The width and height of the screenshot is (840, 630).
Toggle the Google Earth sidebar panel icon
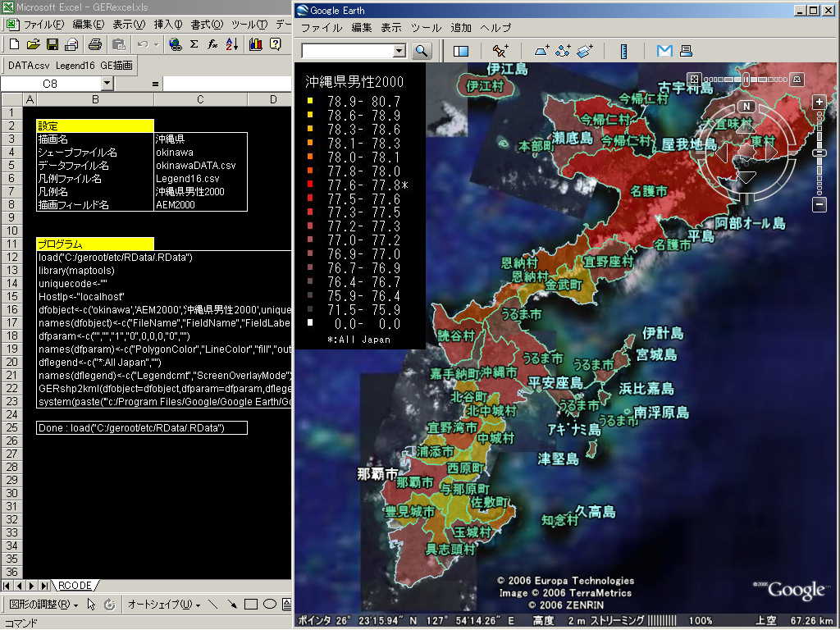click(461, 51)
